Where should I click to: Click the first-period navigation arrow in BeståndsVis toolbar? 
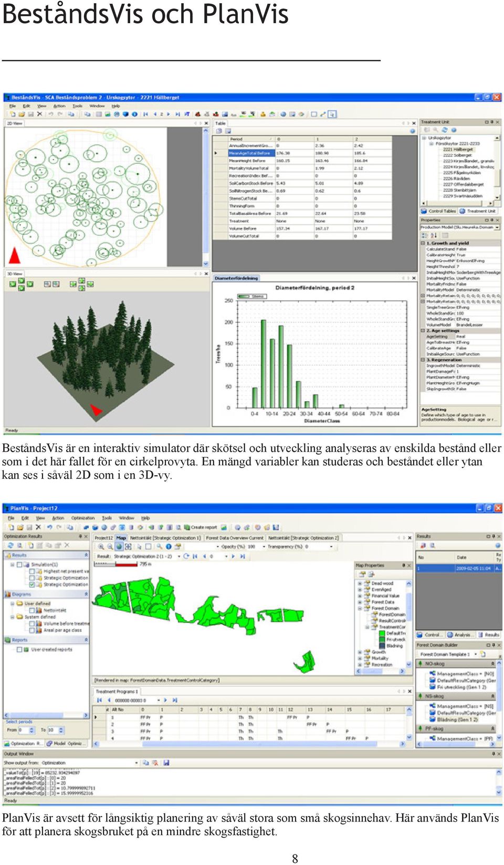pyautogui.click(x=145, y=114)
